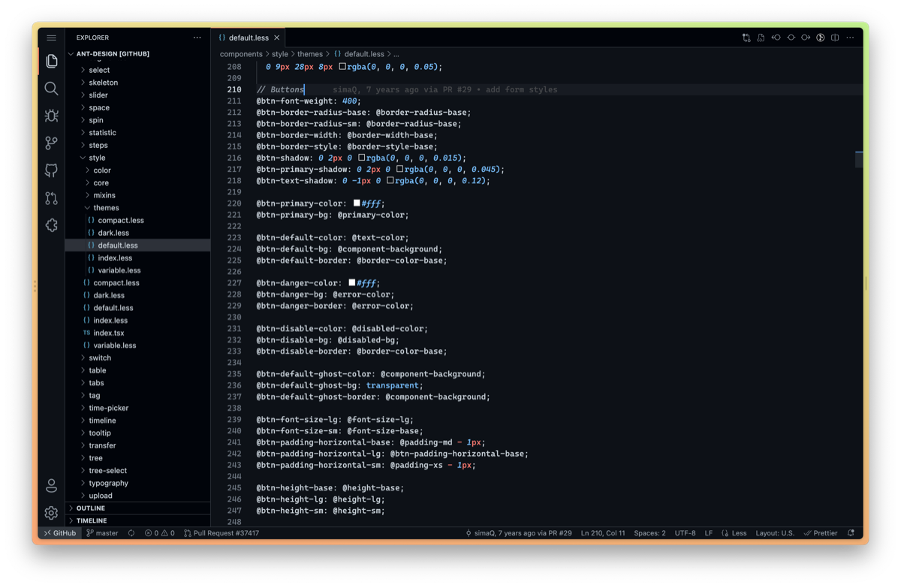This screenshot has height=588, width=901.
Task: Open the Pull Requests view icon
Action: coord(51,198)
